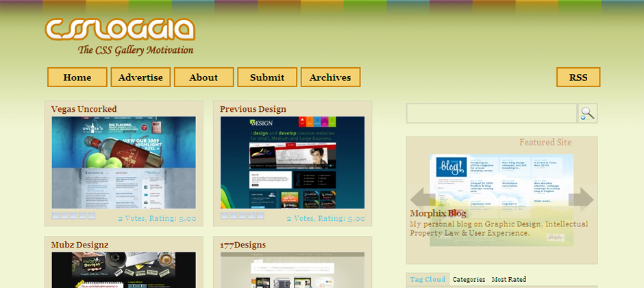
Task: Rate Vegas Uncorked three stars
Action: (73, 216)
